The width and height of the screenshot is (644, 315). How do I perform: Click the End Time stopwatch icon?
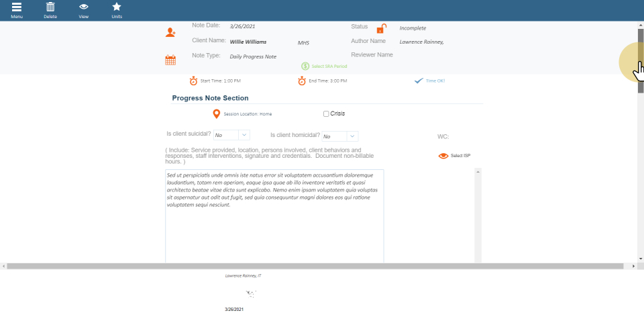point(302,81)
